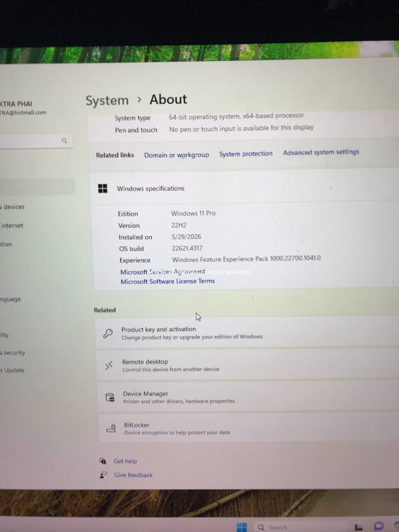Select the internet item in sidebar
This screenshot has width=399, height=532.
pyautogui.click(x=12, y=225)
